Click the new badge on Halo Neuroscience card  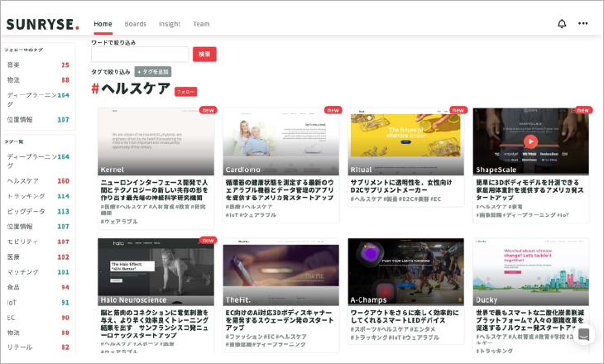click(208, 241)
